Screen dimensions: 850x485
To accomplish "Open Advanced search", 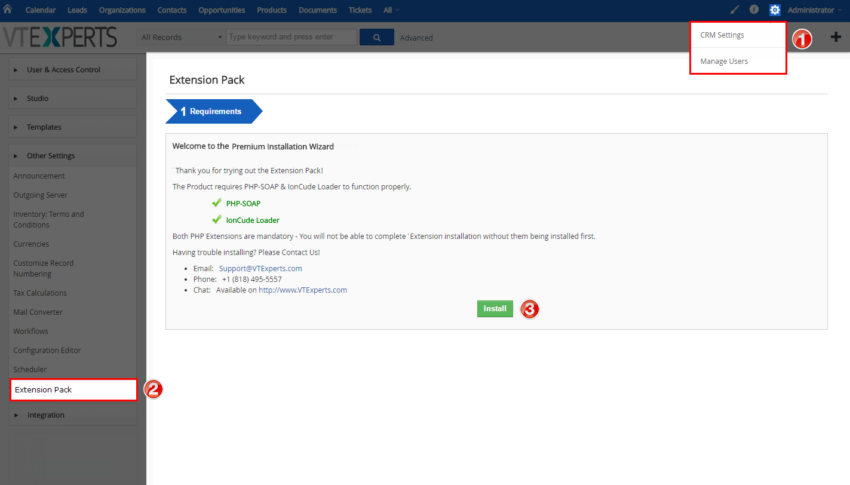I will [x=416, y=38].
